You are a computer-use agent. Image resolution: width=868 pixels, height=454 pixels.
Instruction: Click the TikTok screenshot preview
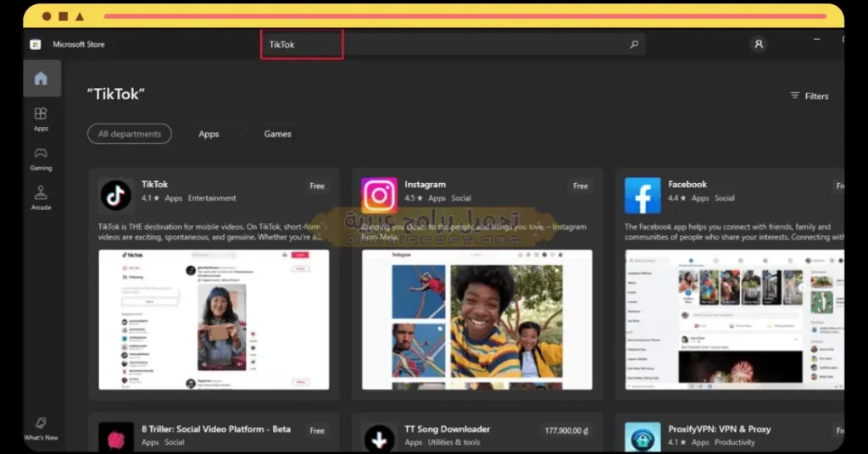click(214, 319)
